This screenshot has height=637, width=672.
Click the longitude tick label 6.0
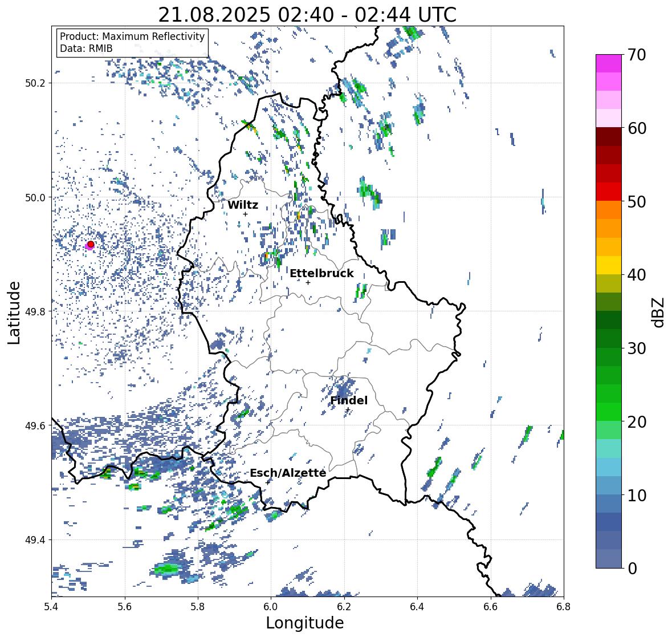tap(271, 606)
